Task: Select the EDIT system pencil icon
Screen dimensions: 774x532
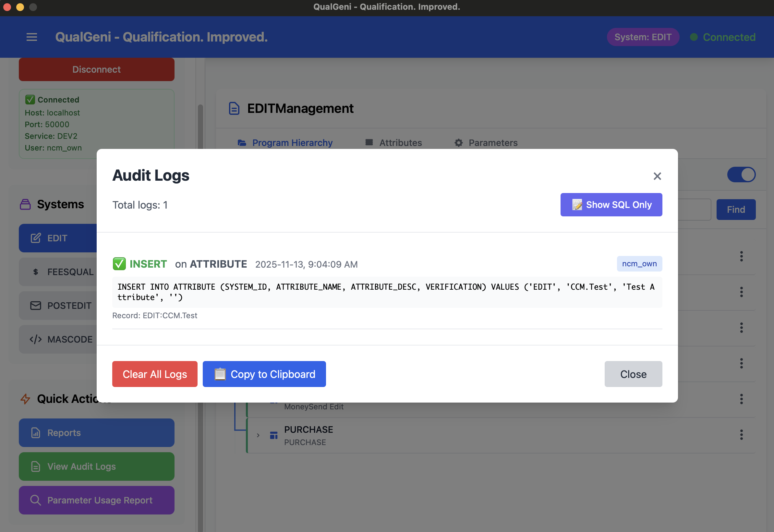Action: pyautogui.click(x=35, y=238)
